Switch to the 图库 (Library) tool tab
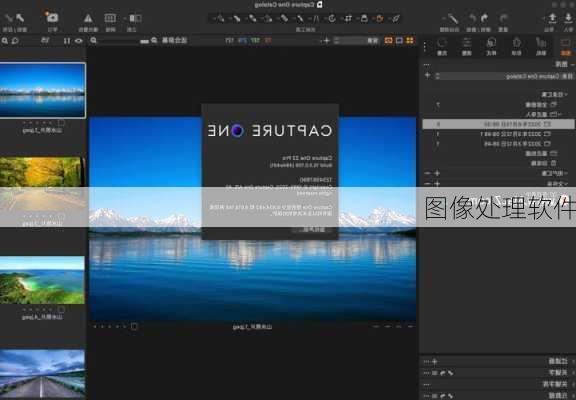Viewport: 576px width, 400px height. click(566, 47)
